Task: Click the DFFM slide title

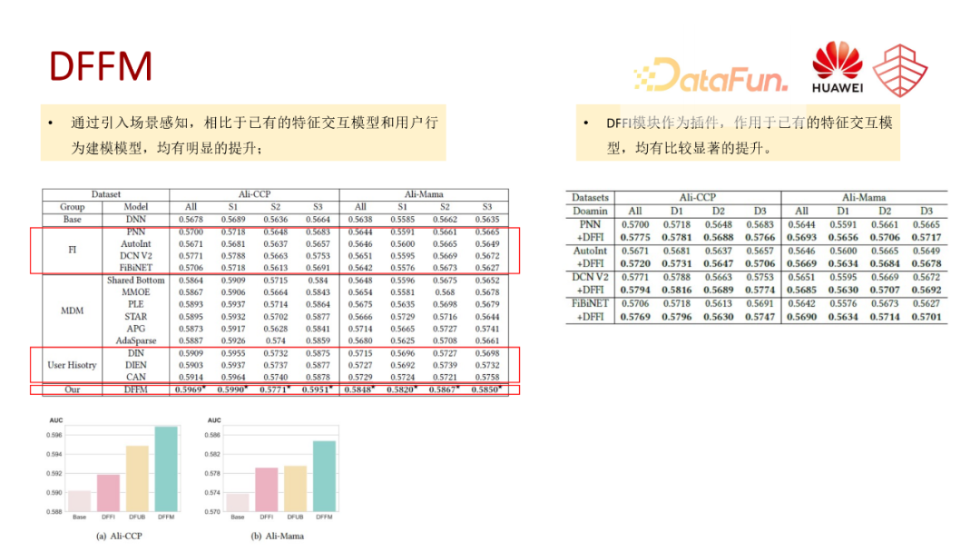Action: (x=100, y=67)
